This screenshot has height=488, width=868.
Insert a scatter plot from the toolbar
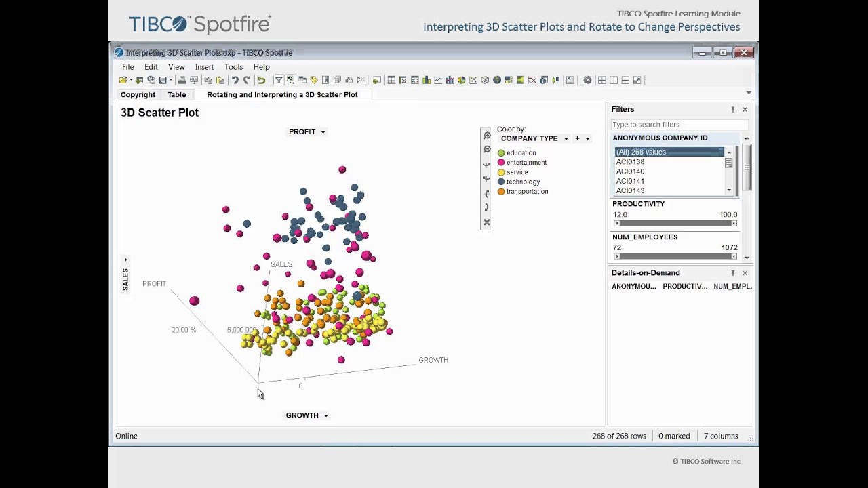coord(473,80)
